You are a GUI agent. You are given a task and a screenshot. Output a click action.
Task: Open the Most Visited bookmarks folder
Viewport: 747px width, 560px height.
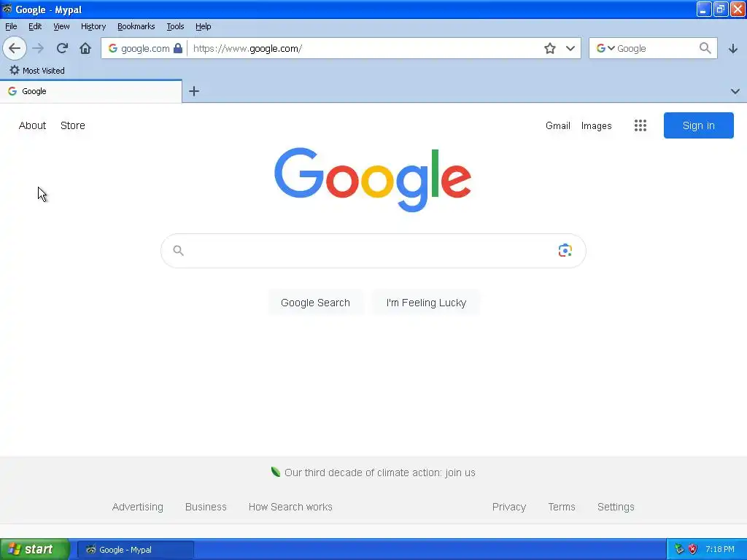point(37,71)
